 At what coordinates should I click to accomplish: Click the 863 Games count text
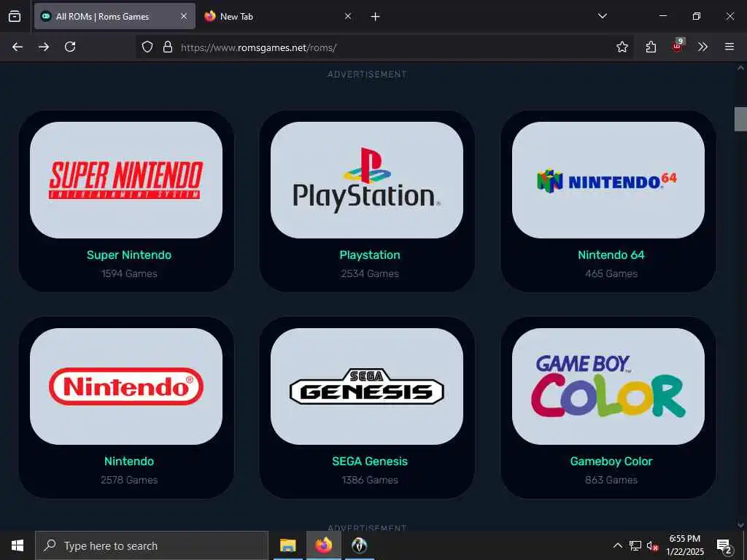611,480
